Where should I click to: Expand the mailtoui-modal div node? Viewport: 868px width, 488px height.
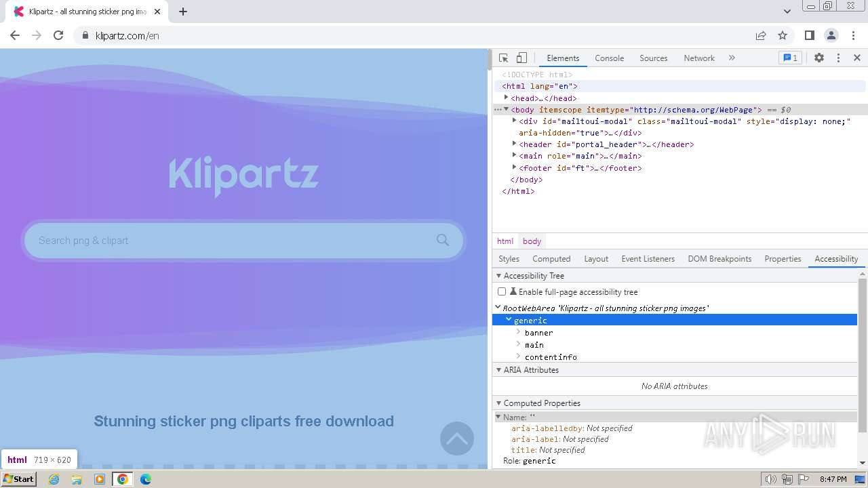point(514,121)
